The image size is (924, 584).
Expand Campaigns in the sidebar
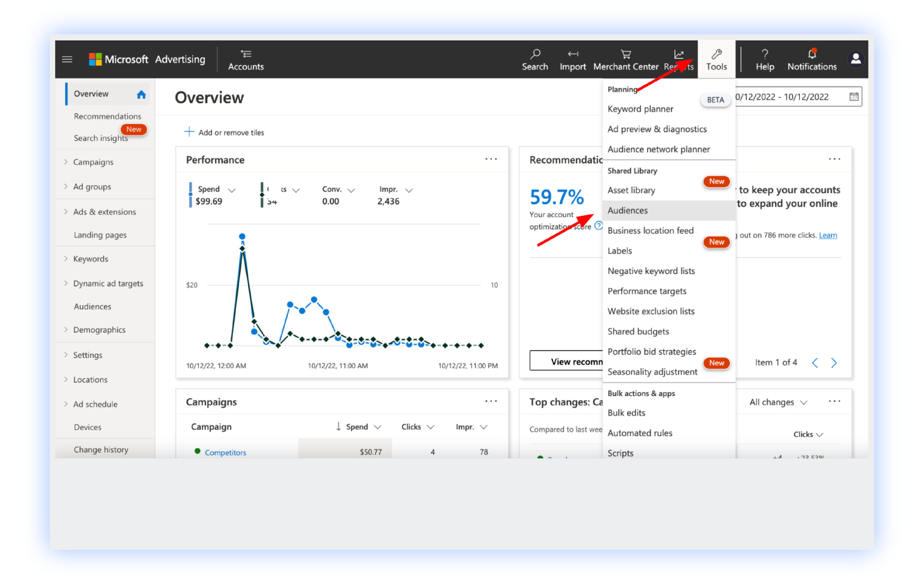click(66, 162)
